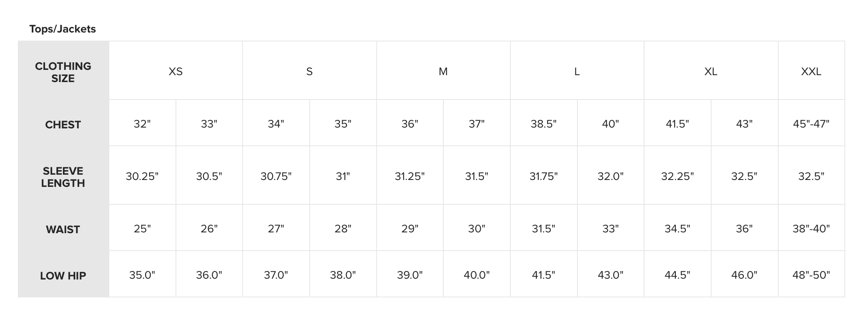Click the 39.0" low hip cell
Image resolution: width=868 pixels, height=325 pixels.
[x=410, y=275]
